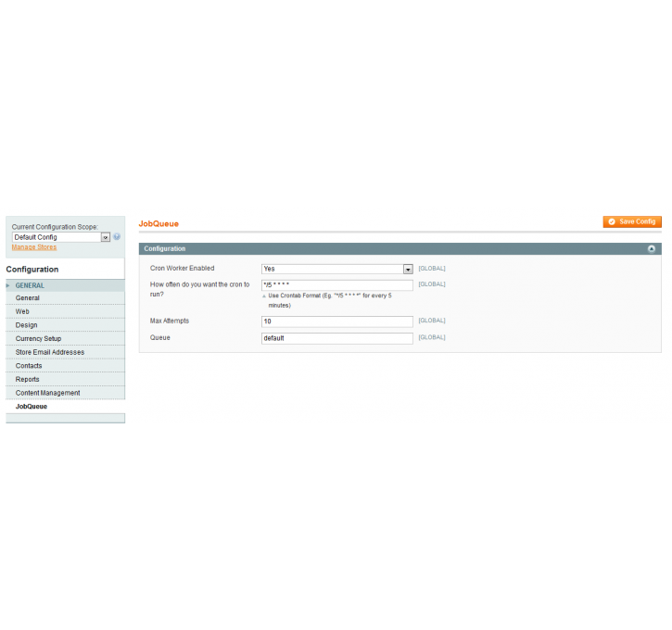
Task: Click the Save Config button
Action: point(632,221)
